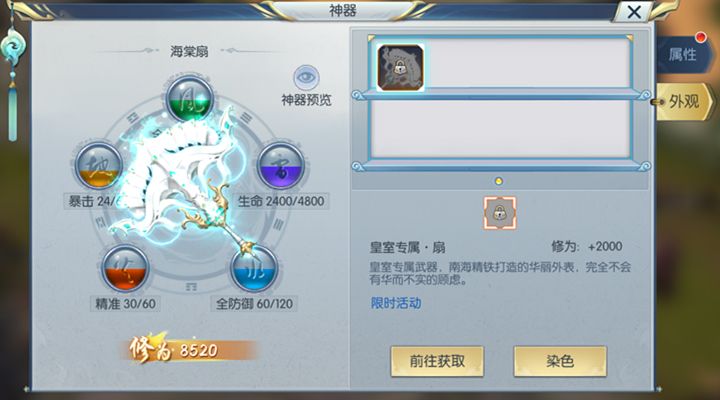Switch to the 属性 tab
The height and width of the screenshot is (400, 720).
[x=682, y=54]
